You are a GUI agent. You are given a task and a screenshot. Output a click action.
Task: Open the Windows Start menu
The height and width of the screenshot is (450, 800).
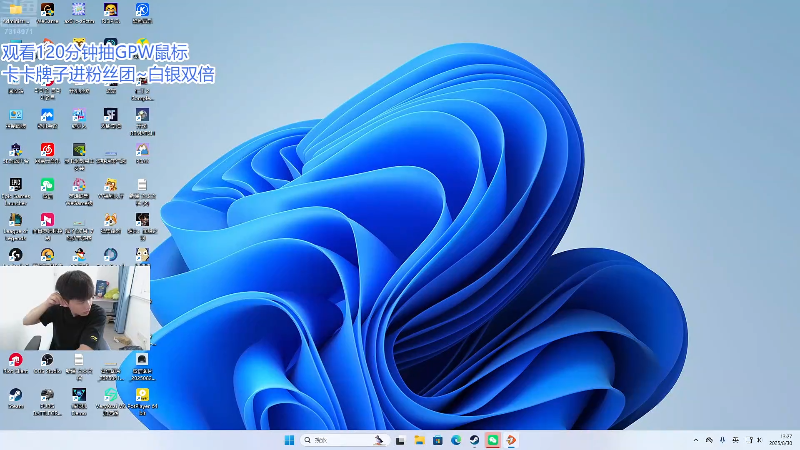[289, 440]
